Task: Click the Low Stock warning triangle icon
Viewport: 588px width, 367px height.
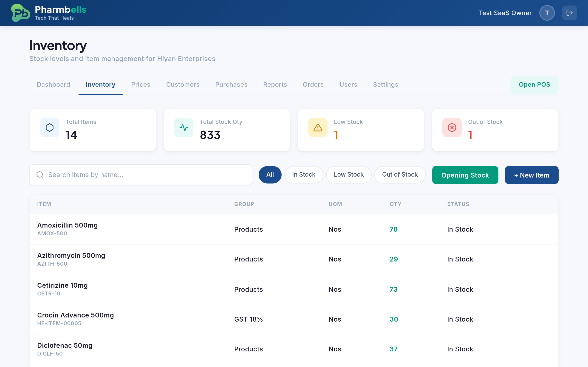Action: coord(317,127)
